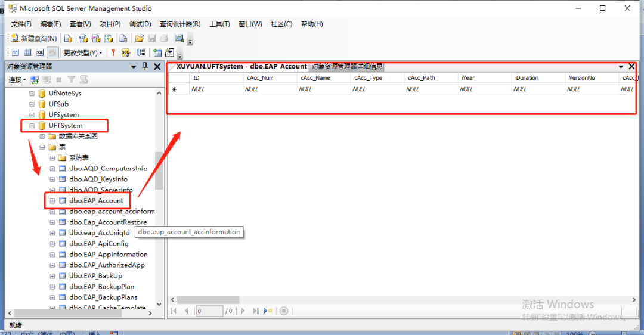The height and width of the screenshot is (335, 644).
Task: Switch to the XUYUAN.UFTSystem - dbo.EAP_Account tab
Action: (241, 67)
